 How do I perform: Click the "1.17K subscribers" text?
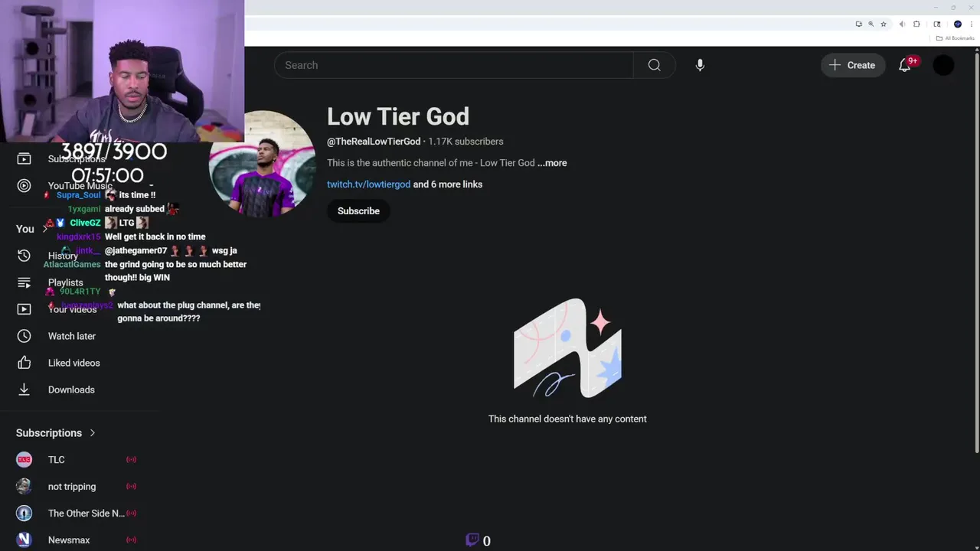coord(465,142)
